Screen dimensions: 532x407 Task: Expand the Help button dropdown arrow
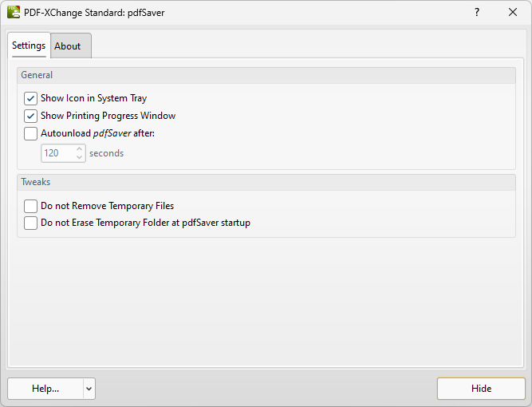tap(89, 389)
